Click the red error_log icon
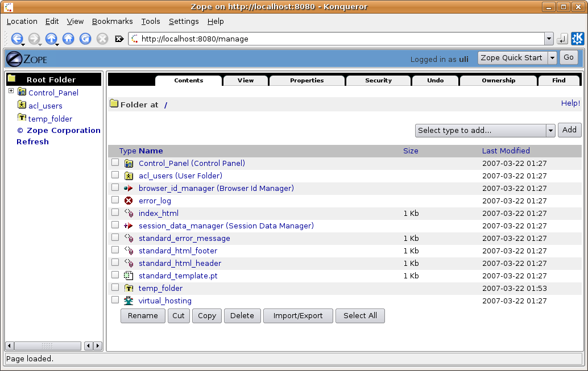This screenshot has height=371, width=588. (129, 201)
